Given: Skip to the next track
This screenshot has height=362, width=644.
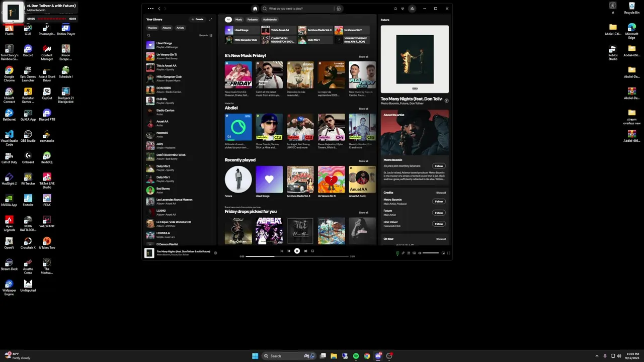Looking at the screenshot, I should 305,251.
